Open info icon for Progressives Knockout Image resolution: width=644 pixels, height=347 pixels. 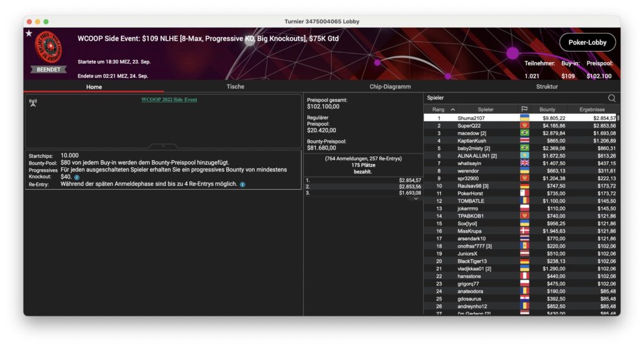[x=77, y=177]
